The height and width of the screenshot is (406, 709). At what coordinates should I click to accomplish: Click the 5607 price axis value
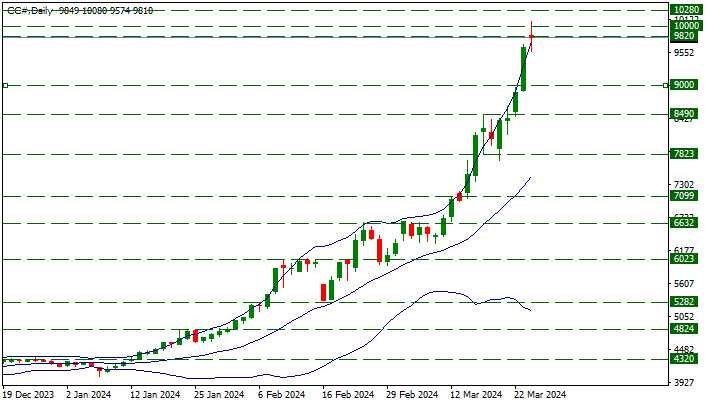[684, 283]
